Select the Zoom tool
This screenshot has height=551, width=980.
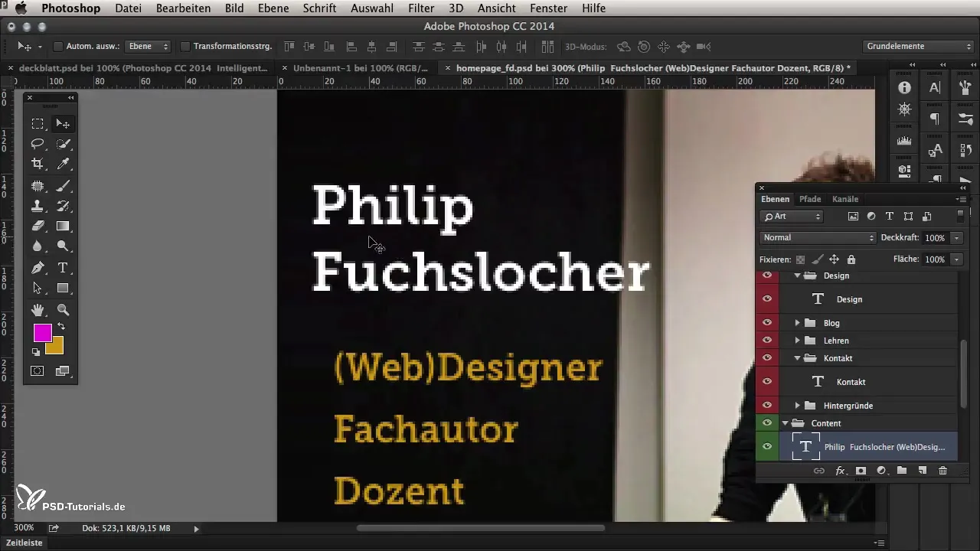pos(63,310)
